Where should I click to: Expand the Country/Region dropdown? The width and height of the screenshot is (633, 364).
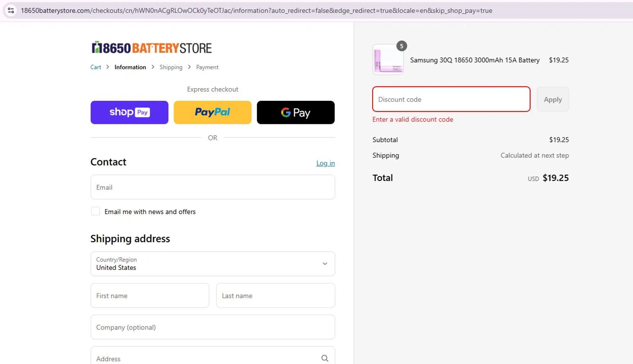(x=213, y=264)
